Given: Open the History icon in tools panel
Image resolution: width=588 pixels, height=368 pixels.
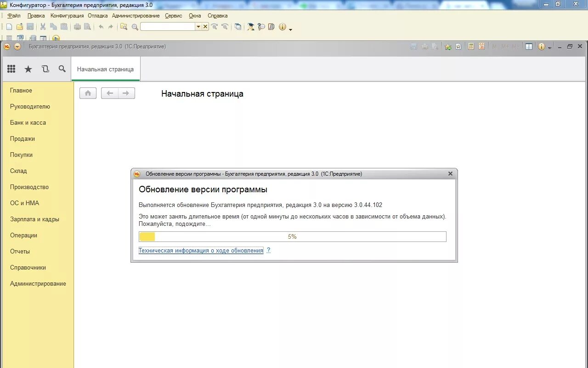Looking at the screenshot, I should (45, 69).
